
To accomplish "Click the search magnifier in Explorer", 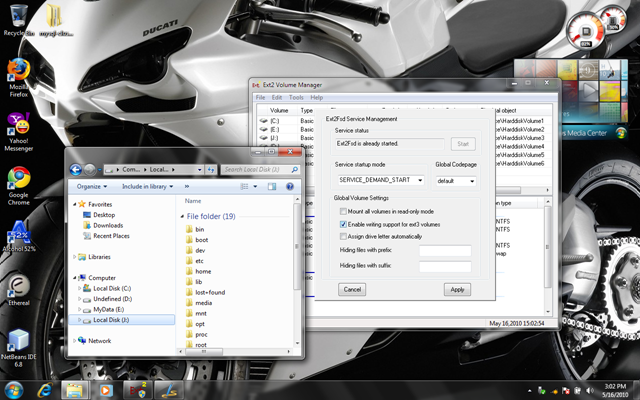I will 295,169.
